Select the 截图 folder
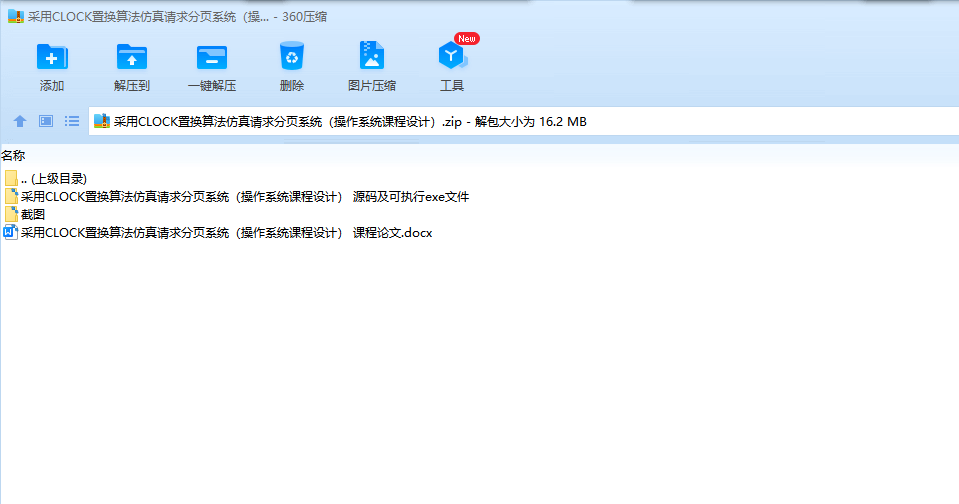 coord(24,214)
